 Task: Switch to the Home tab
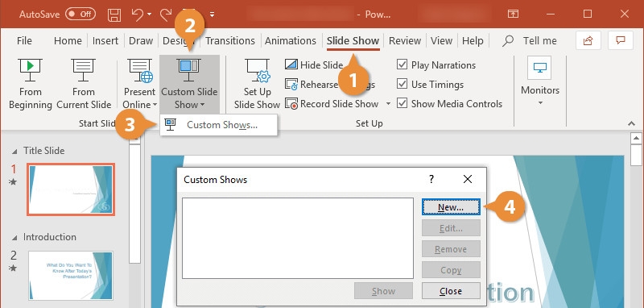(68, 40)
